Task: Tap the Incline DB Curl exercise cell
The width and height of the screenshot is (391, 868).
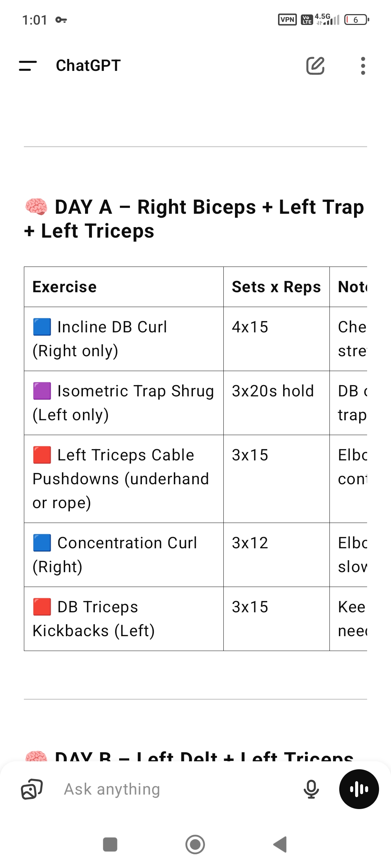Action: pyautogui.click(x=124, y=339)
